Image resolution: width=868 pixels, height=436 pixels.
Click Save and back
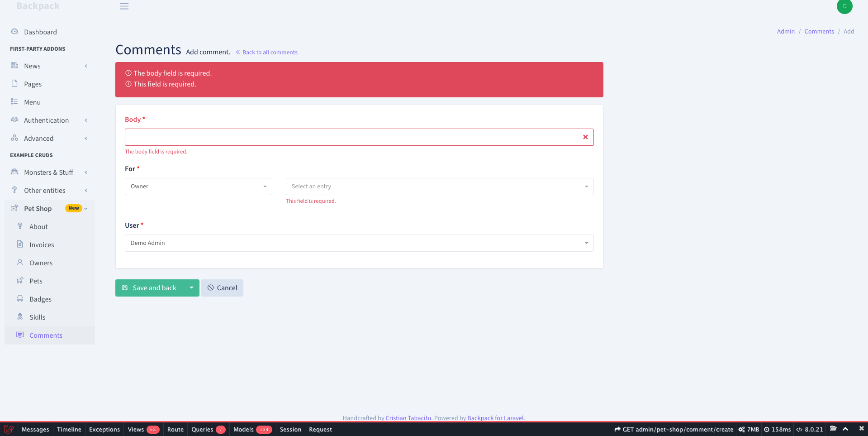tap(150, 287)
